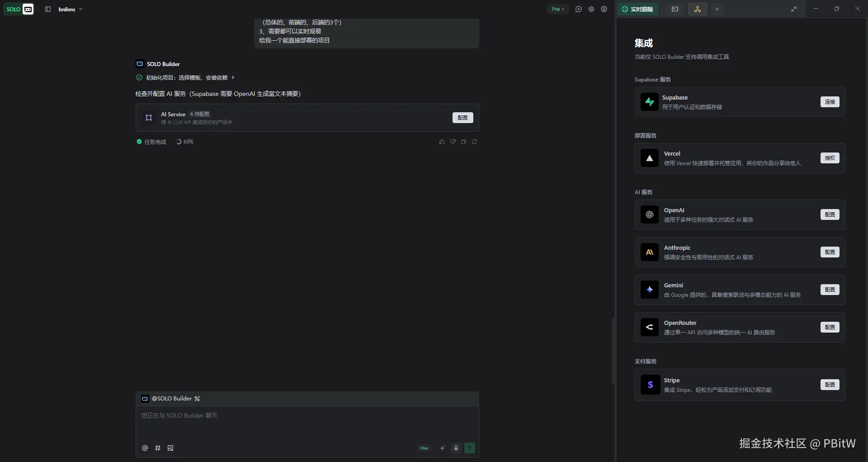This screenshot has width=868, height=462.
Task: Click the thumbs down icon
Action: coord(453,142)
